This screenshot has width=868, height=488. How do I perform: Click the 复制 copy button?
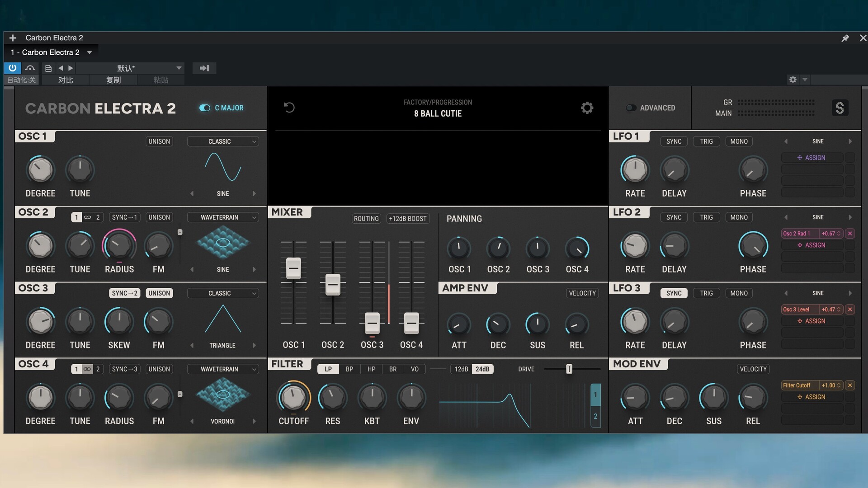(x=113, y=80)
